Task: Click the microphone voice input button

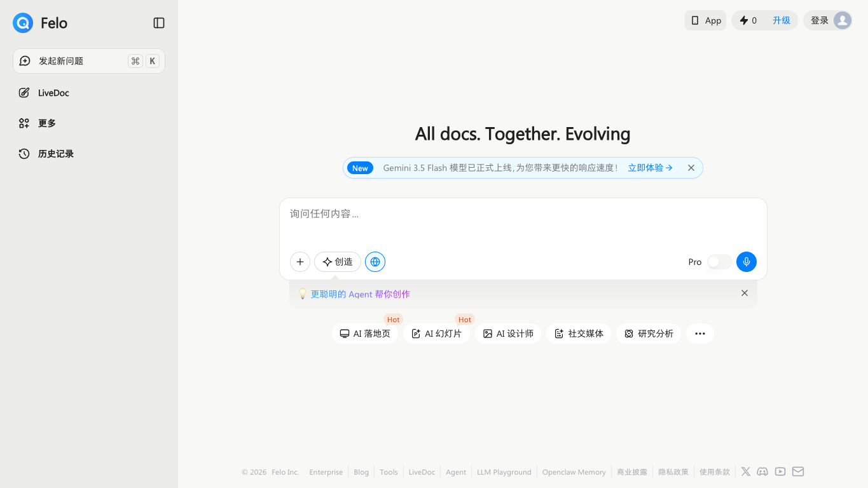Action: [x=747, y=262]
